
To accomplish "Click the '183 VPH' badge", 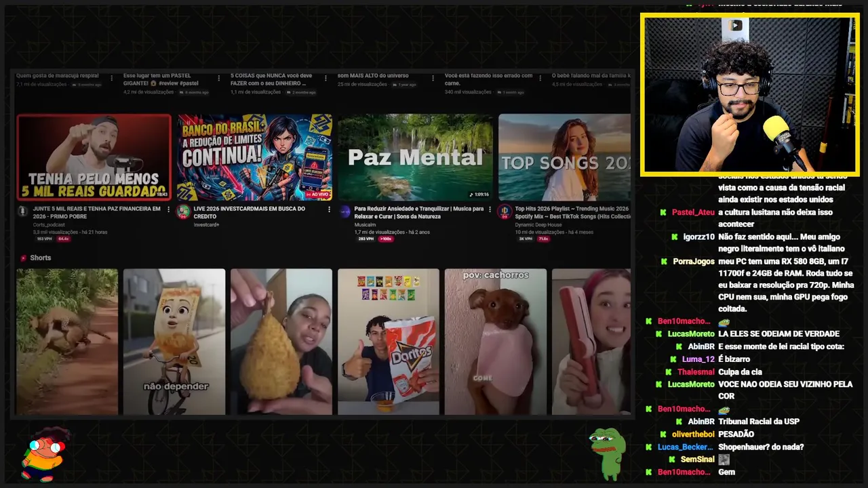I will [44, 239].
